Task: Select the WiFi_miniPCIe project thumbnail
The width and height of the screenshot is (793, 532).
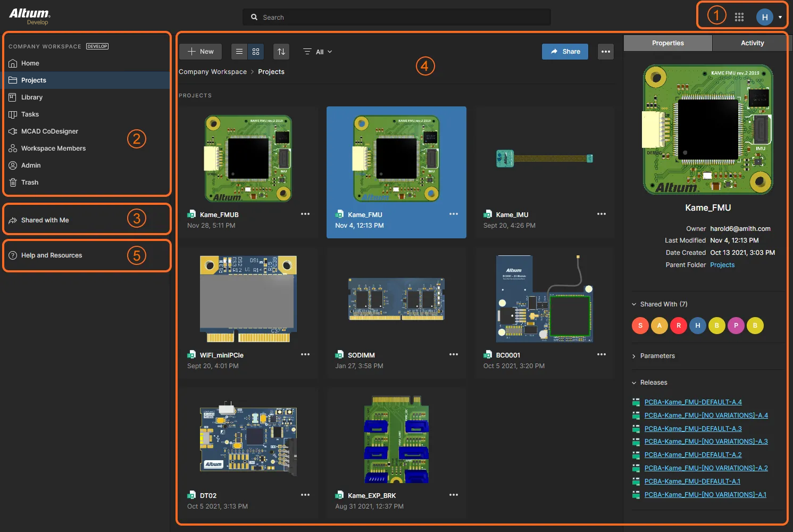Action: [248, 299]
